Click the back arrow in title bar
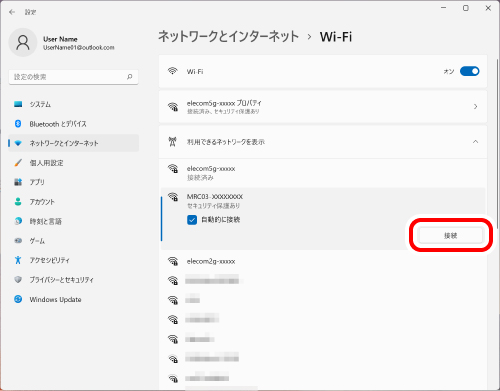This screenshot has height=391, width=500. [12, 12]
